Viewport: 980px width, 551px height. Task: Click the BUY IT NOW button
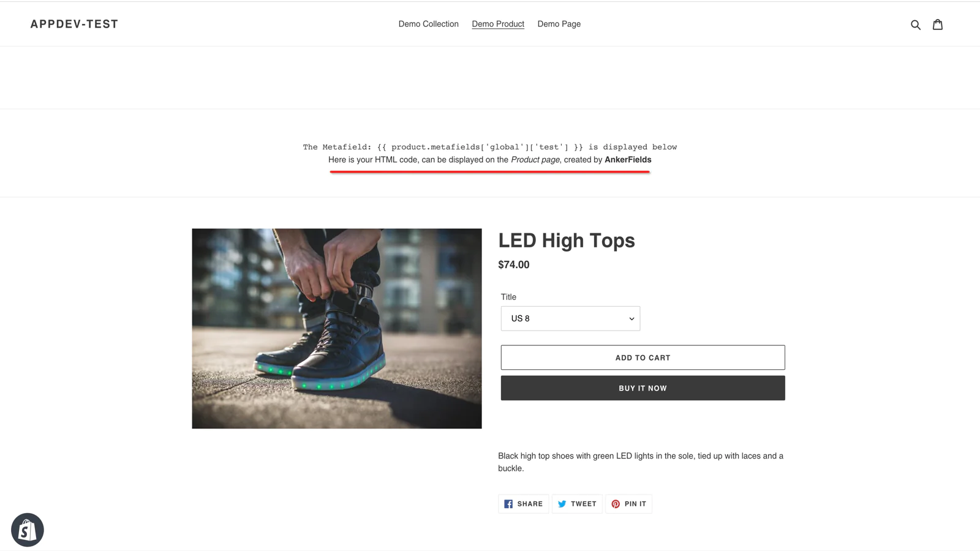click(x=643, y=388)
